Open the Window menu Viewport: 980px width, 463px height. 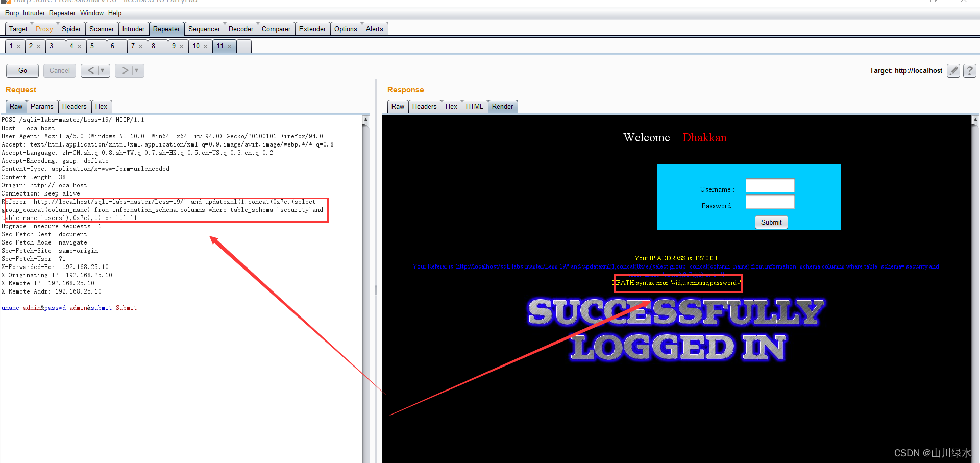[x=92, y=13]
